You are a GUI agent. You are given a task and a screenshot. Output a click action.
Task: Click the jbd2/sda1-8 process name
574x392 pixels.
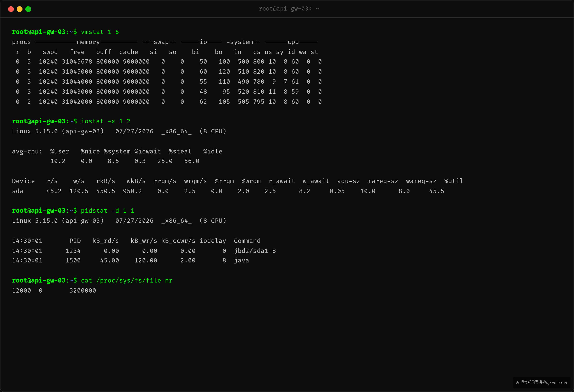(x=255, y=251)
